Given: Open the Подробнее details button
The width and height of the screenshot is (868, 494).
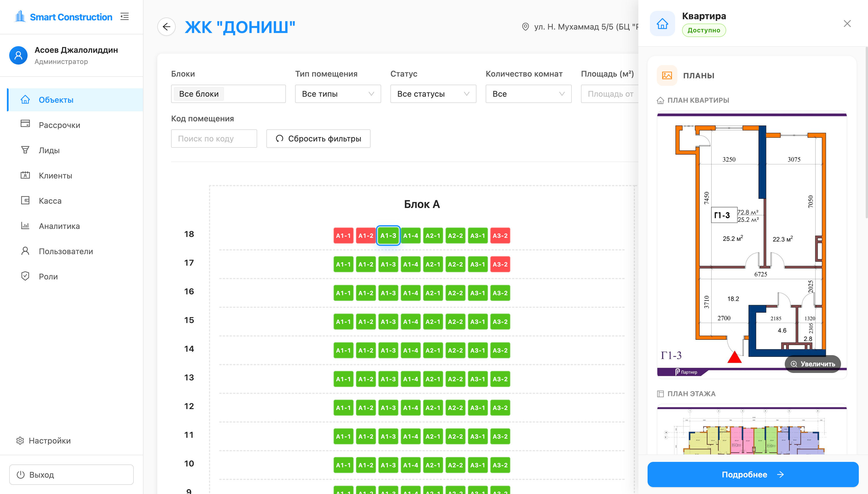Looking at the screenshot, I should (x=753, y=474).
